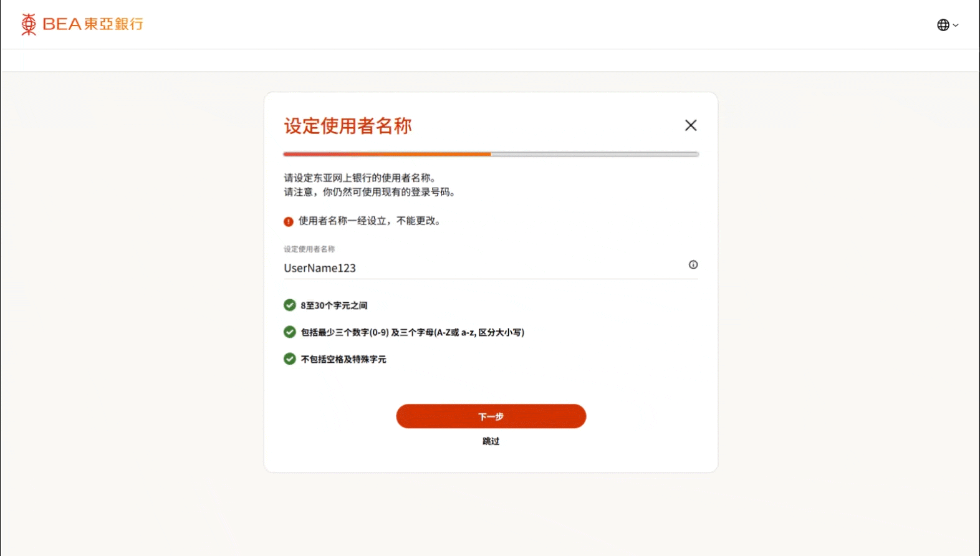Click the heading 设定使用者名称

[x=348, y=126]
